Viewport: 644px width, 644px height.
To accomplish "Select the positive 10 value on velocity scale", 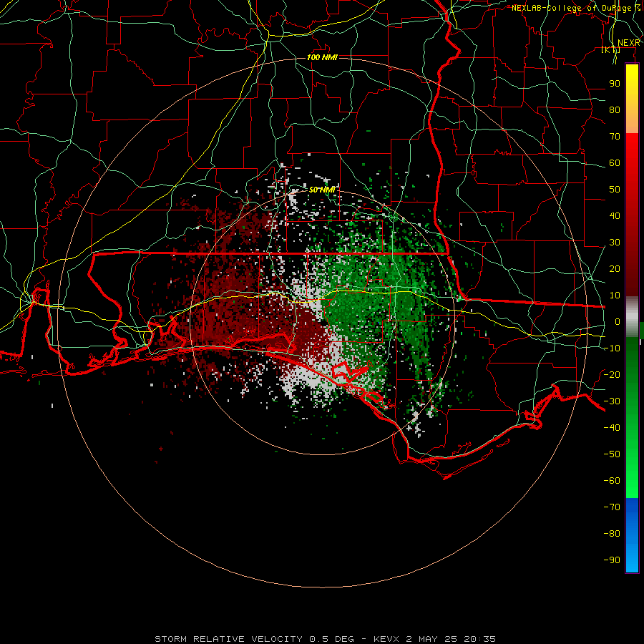I will (x=615, y=296).
